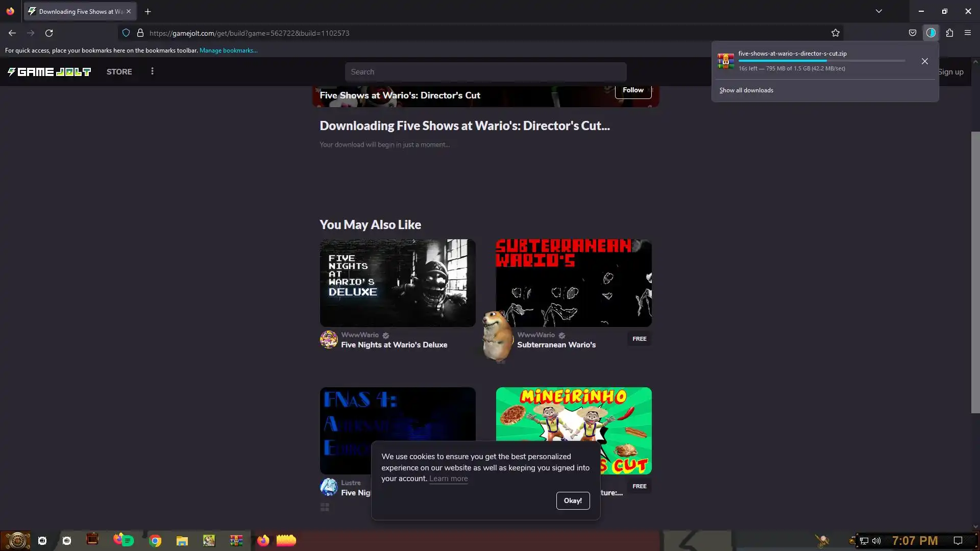This screenshot has height=551, width=980.
Task: Click the download progress bar
Action: (x=821, y=61)
